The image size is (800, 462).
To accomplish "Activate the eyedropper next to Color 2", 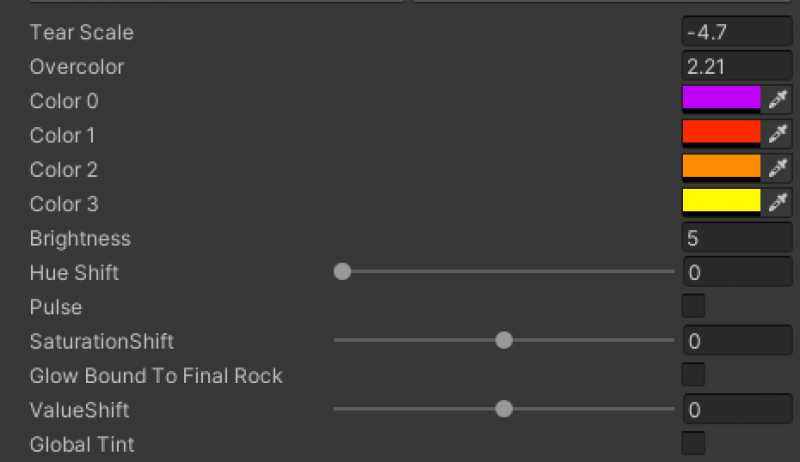I will point(777,168).
